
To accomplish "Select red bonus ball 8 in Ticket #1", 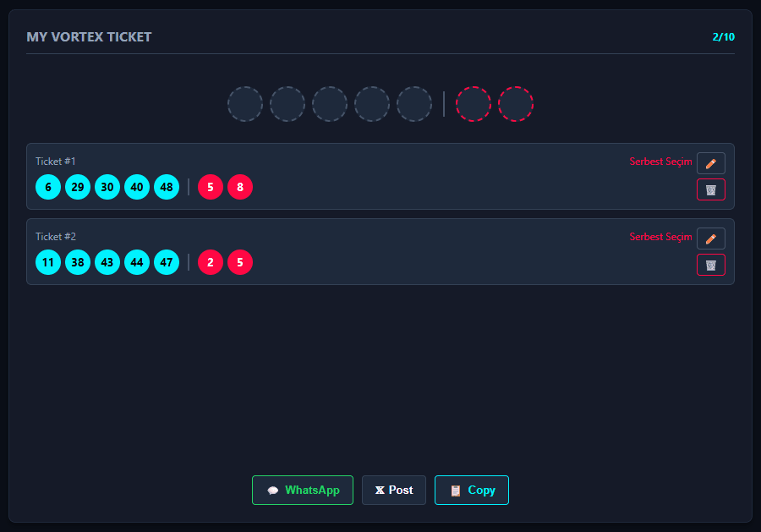I will [x=240, y=187].
